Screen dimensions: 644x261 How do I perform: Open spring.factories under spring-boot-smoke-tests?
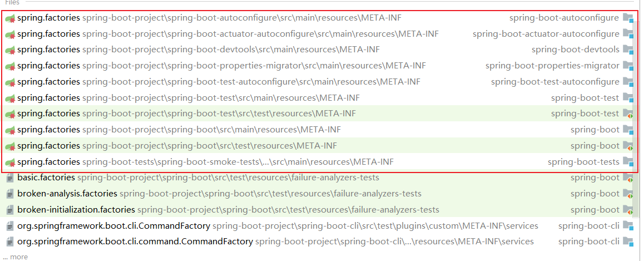tap(48, 162)
